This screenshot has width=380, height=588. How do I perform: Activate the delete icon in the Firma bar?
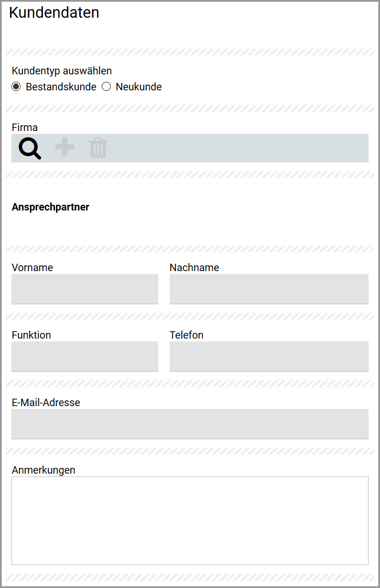[98, 148]
